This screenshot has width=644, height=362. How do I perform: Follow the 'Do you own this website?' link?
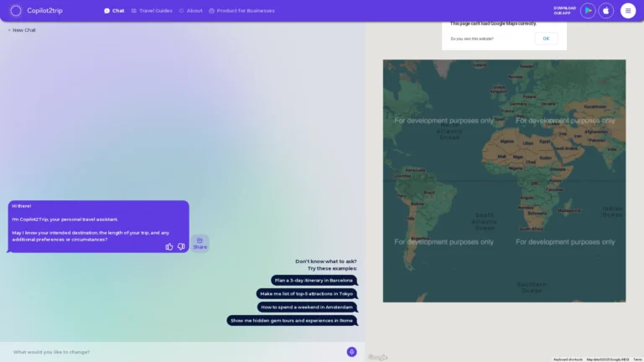(x=472, y=39)
